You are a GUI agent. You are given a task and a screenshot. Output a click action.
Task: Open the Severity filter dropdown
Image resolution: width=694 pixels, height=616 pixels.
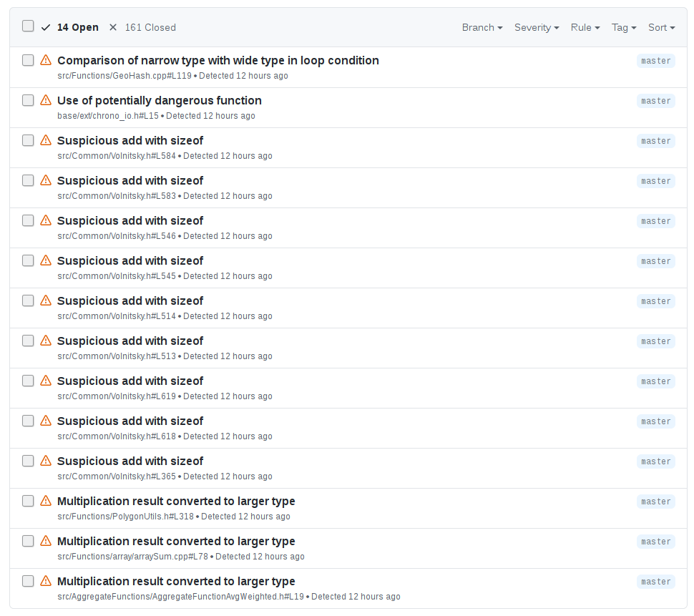[x=537, y=27]
